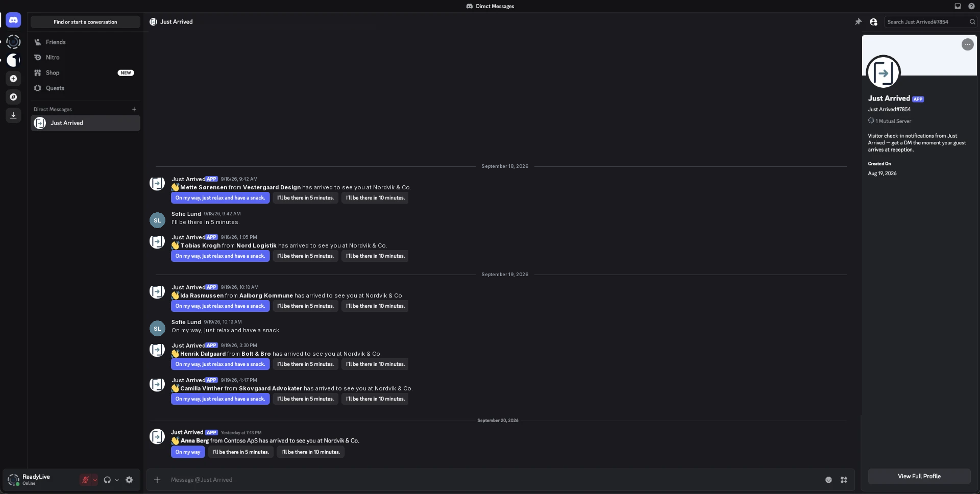Click Find or start a conversation
Viewport: 980px width, 494px height.
point(85,22)
